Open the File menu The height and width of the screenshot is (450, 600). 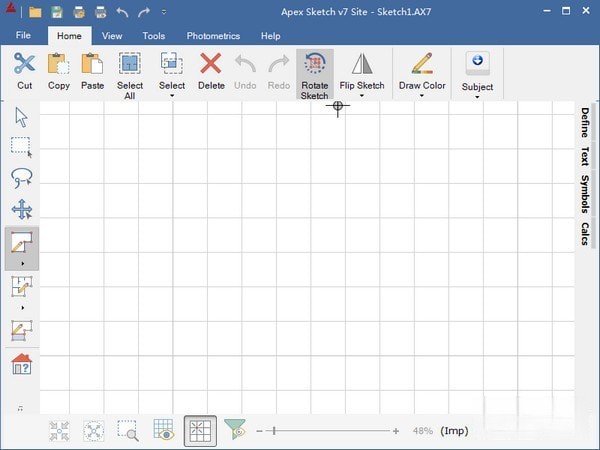pos(23,35)
